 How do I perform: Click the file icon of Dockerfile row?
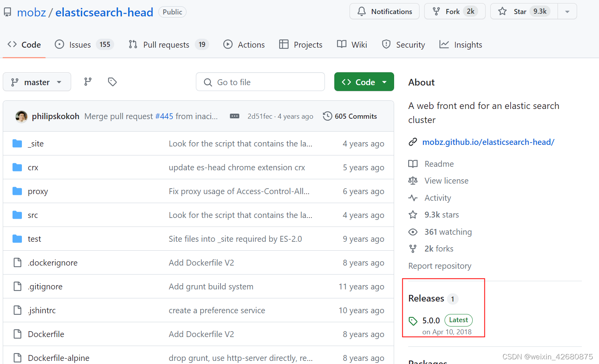click(x=17, y=334)
